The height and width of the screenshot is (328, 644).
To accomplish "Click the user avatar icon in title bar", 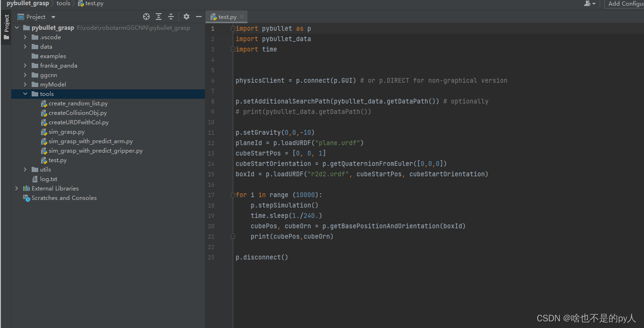I will point(588,4).
